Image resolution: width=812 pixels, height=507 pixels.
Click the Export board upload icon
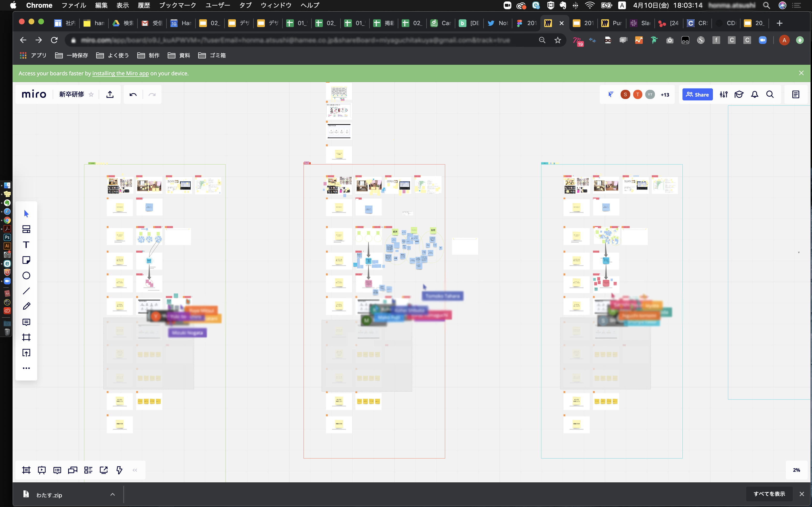coord(110,95)
